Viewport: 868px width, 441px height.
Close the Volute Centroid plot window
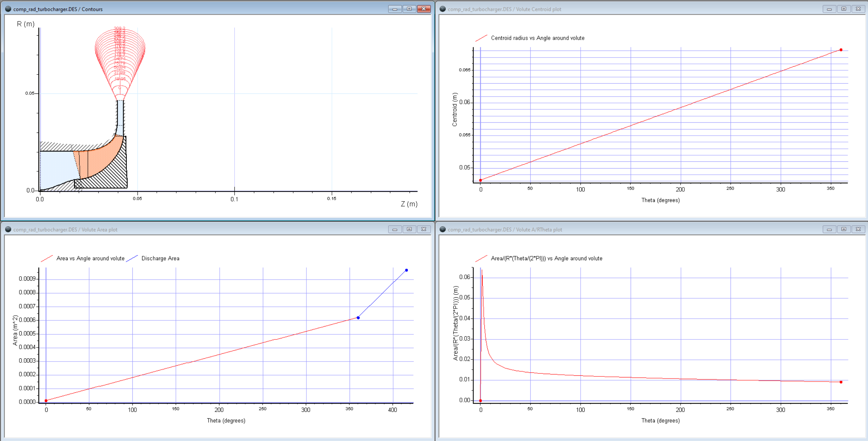[858, 9]
